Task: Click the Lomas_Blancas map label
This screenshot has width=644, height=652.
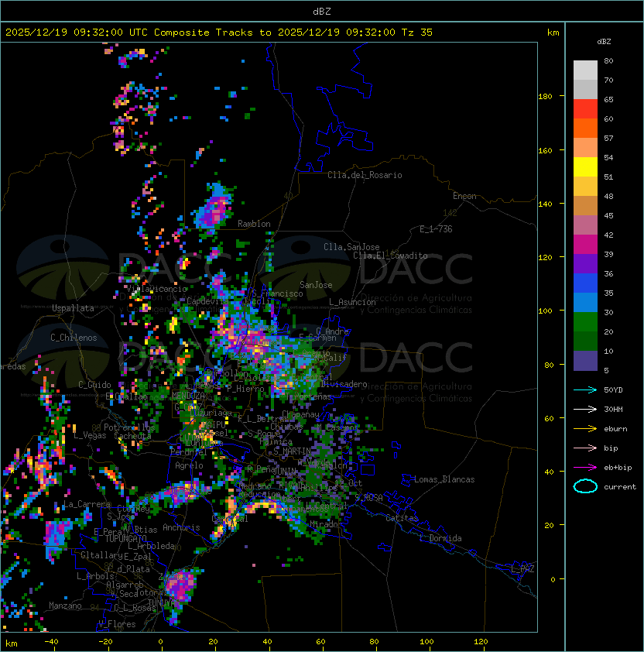Action: [x=444, y=479]
